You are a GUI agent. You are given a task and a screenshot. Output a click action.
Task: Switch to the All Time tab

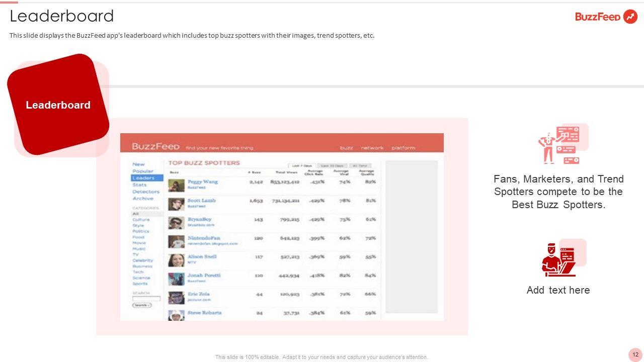coord(359,165)
